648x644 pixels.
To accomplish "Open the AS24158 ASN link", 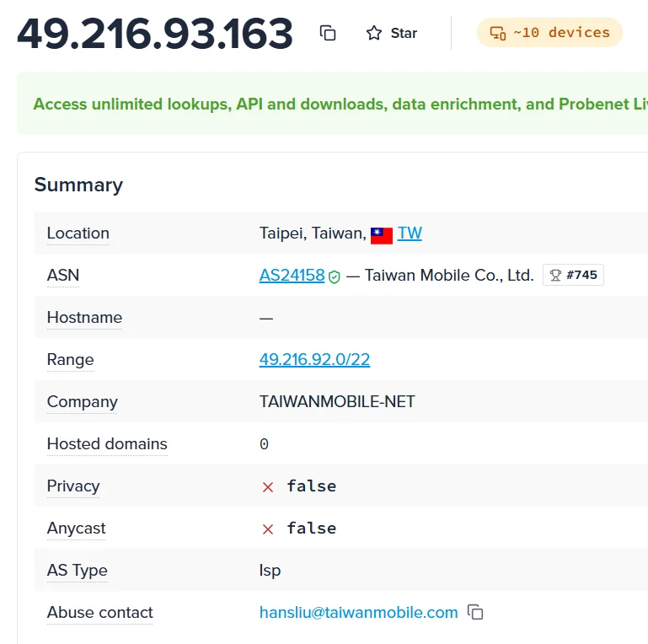I will [x=292, y=276].
